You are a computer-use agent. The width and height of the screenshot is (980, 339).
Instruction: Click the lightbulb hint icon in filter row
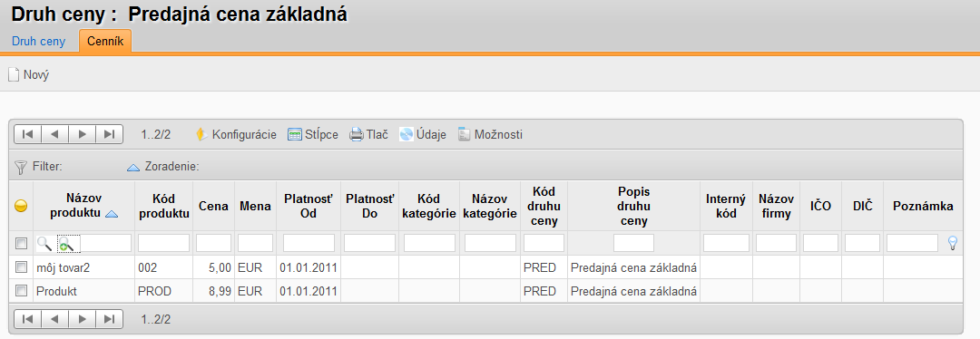click(x=953, y=243)
